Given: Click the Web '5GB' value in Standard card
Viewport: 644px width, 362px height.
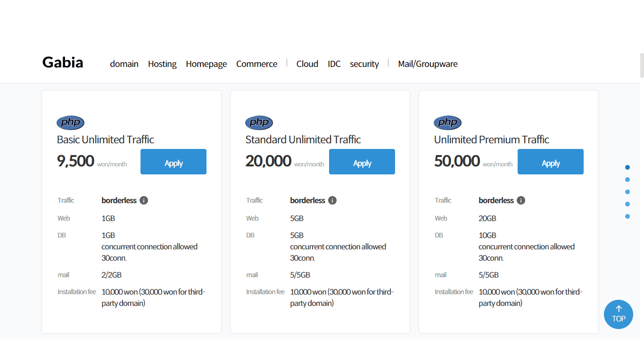Looking at the screenshot, I should tap(297, 218).
